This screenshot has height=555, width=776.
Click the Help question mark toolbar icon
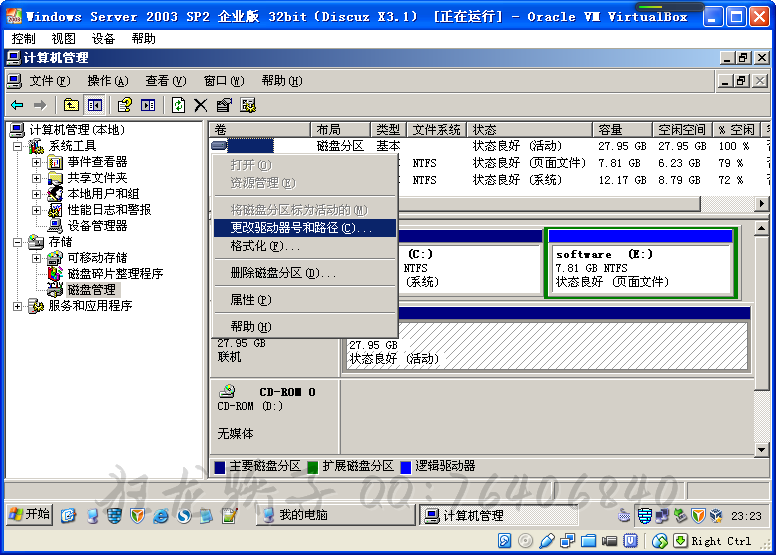pyautogui.click(x=124, y=105)
